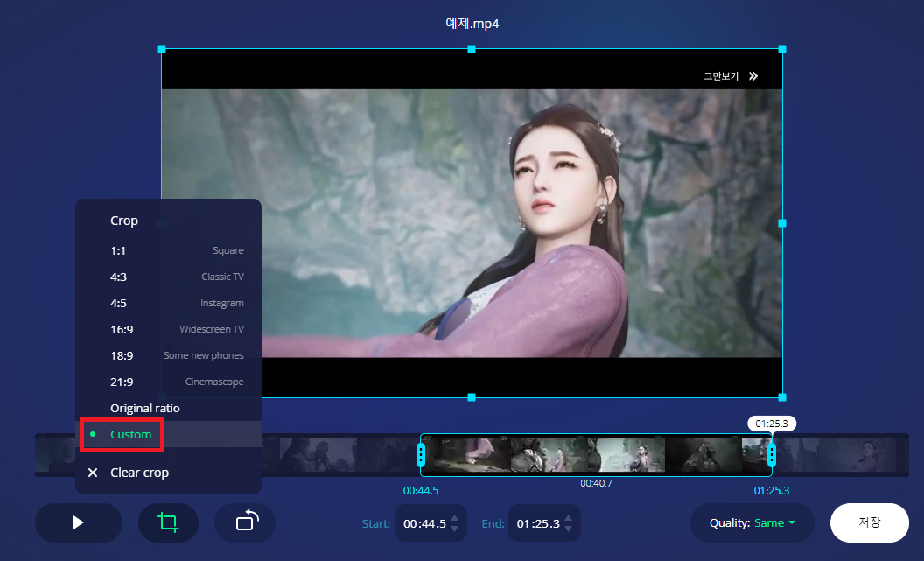Select the Custom crop option

click(x=169, y=434)
